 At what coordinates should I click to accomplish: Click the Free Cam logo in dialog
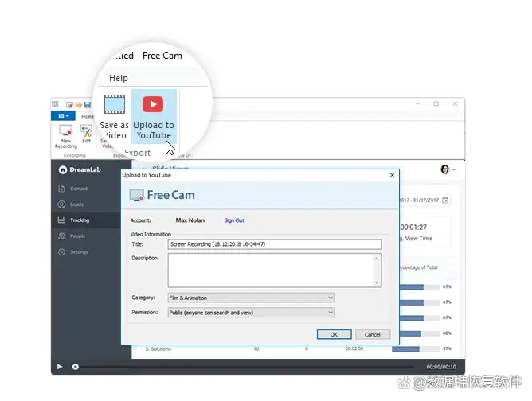point(162,195)
